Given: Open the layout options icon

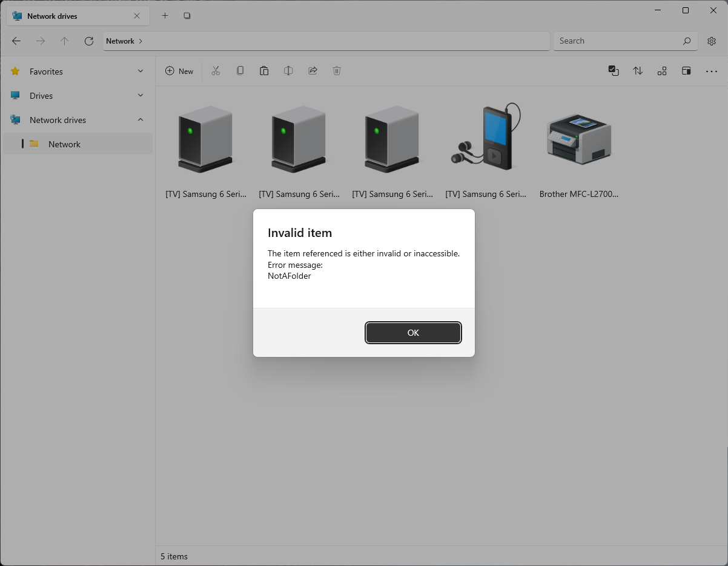Looking at the screenshot, I should (x=662, y=71).
